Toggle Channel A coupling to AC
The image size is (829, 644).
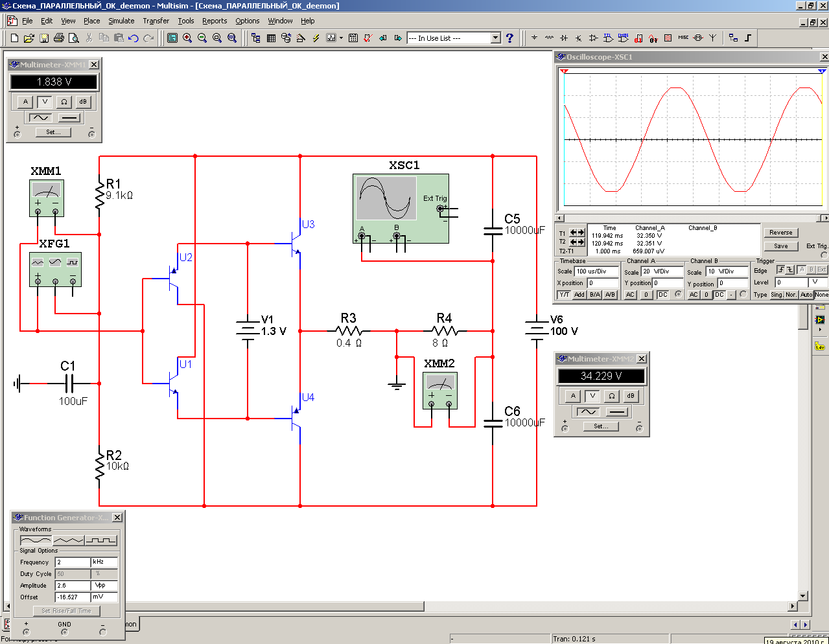point(630,295)
